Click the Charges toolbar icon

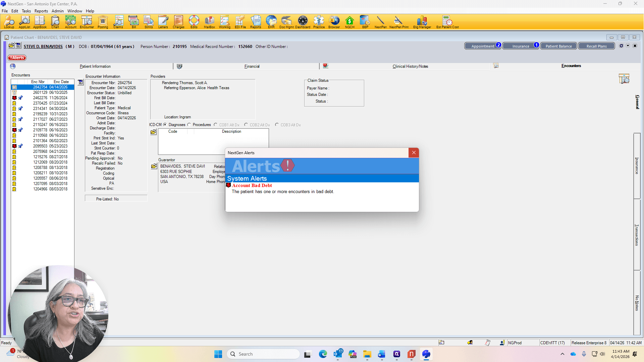[178, 22]
